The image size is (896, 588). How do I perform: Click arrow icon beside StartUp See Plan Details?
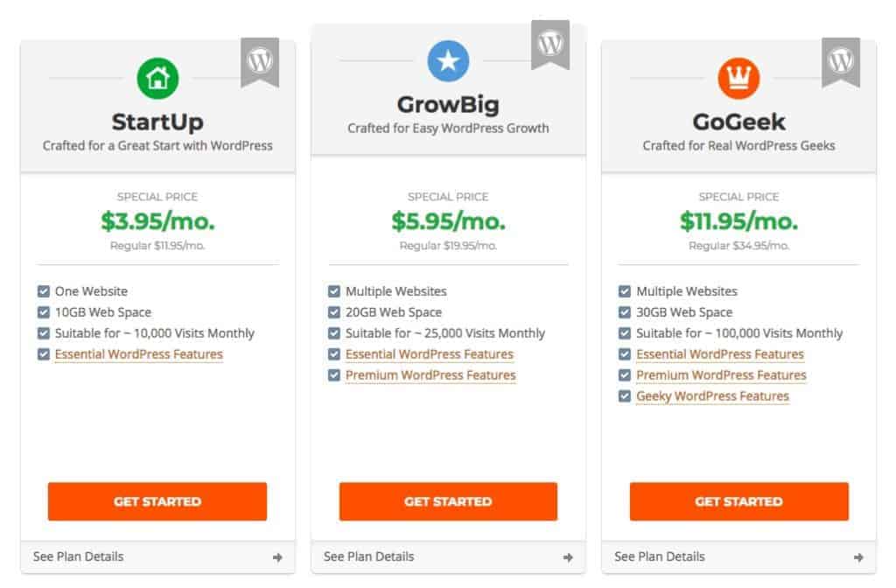[x=277, y=557]
